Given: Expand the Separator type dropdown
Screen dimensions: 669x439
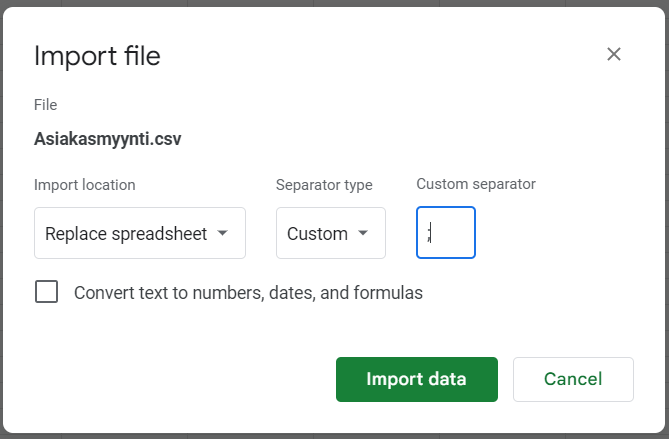Looking at the screenshot, I should pos(330,234).
